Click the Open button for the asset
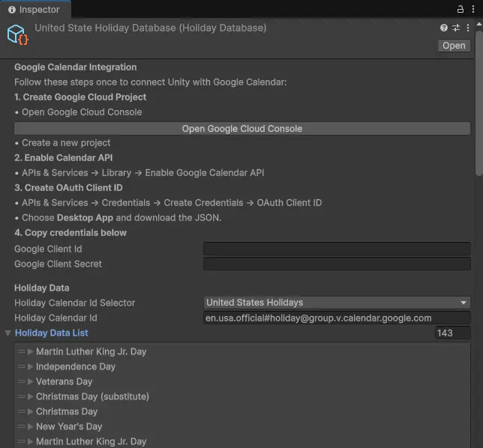This screenshot has height=448, width=483. [x=454, y=46]
